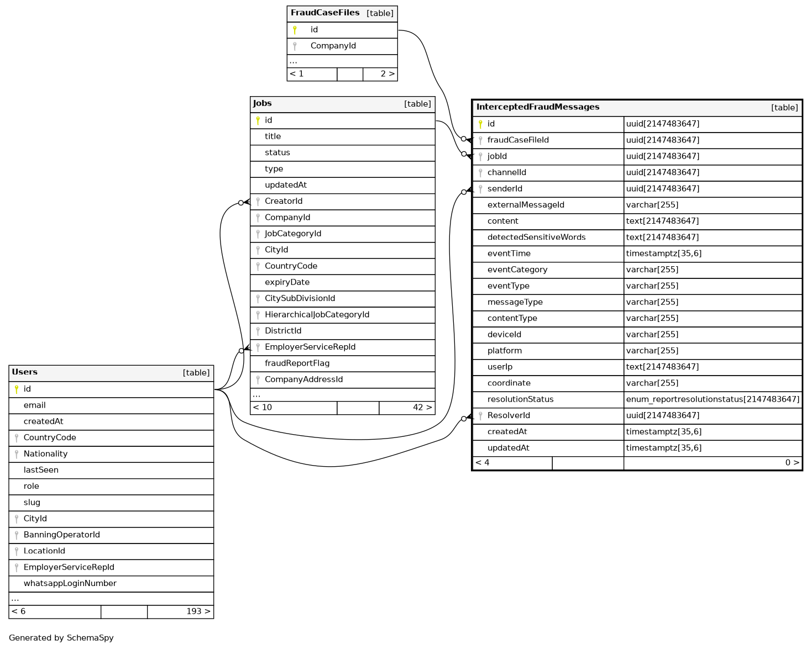Open the FraudCaseFiles table title

pyautogui.click(x=325, y=13)
